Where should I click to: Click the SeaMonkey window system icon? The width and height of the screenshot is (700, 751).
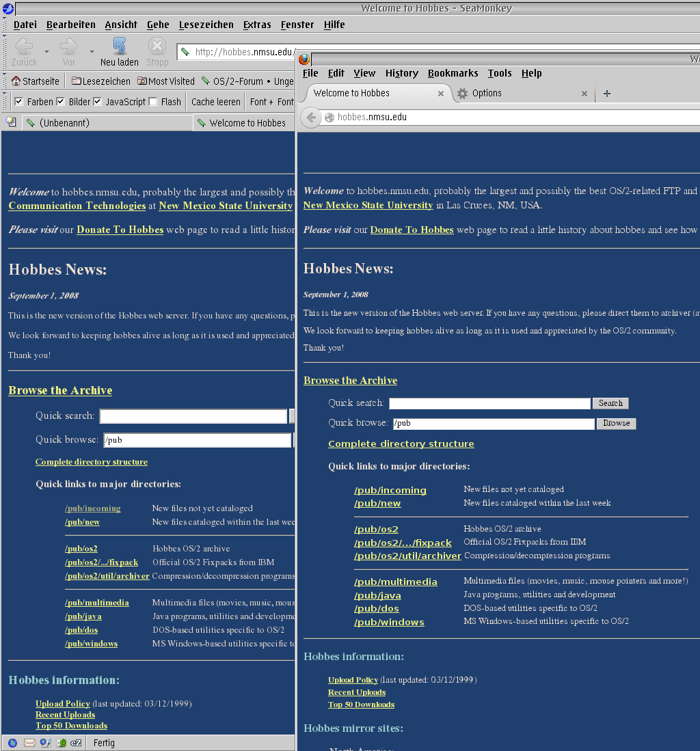pos(8,8)
